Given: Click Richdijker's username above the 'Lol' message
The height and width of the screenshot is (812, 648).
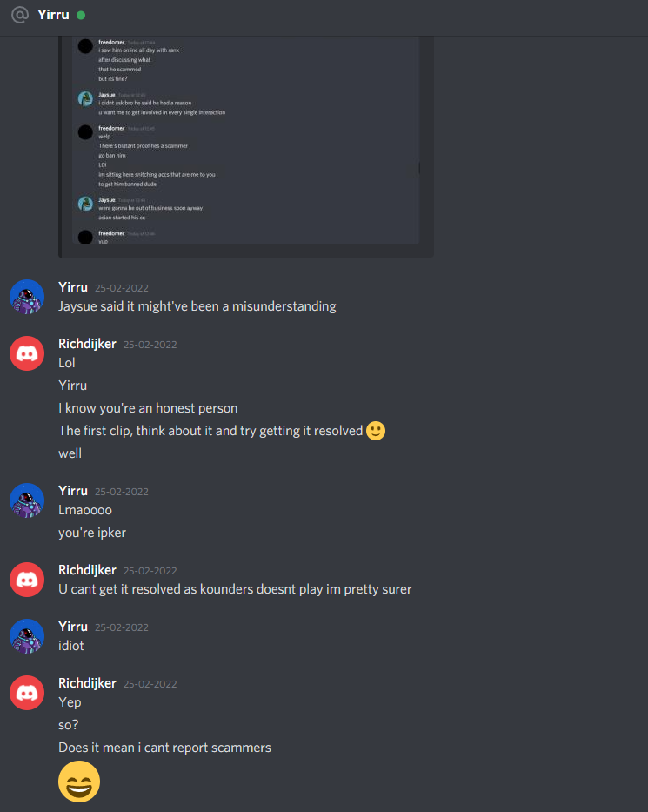Looking at the screenshot, I should 88,344.
